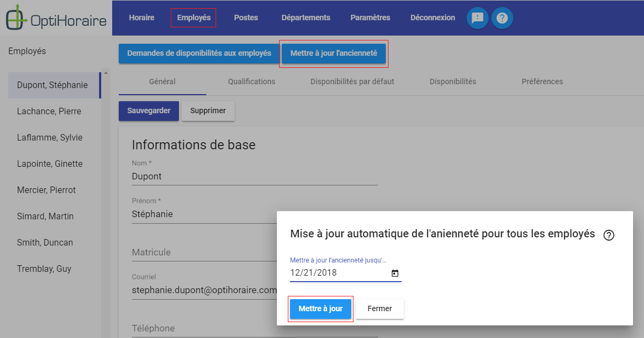644x338 pixels.
Task: Go to Horaire menu
Action: [x=141, y=18]
